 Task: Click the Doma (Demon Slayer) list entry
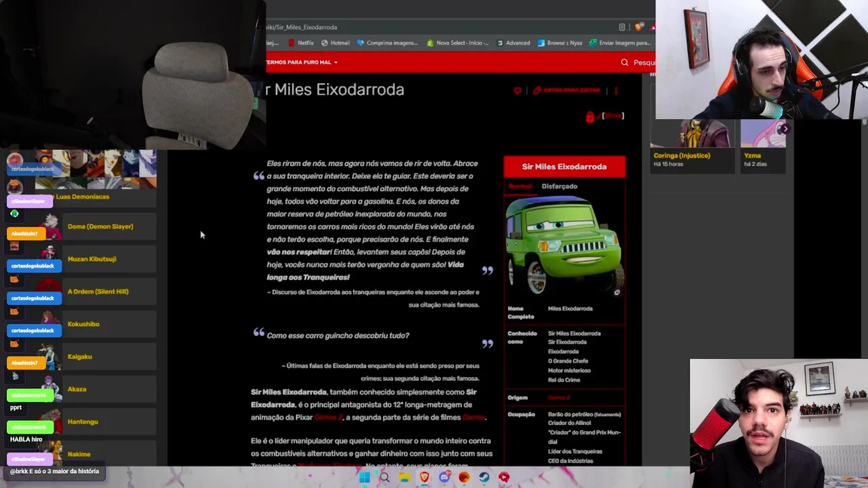point(100,226)
